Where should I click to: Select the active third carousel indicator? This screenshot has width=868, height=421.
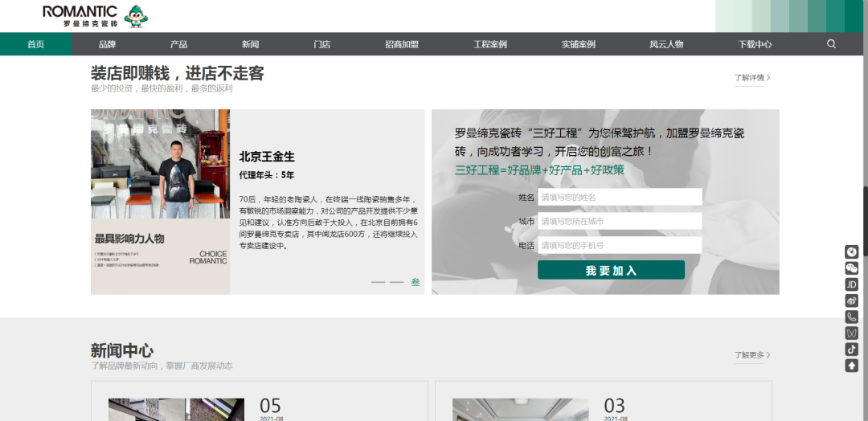pos(416,282)
